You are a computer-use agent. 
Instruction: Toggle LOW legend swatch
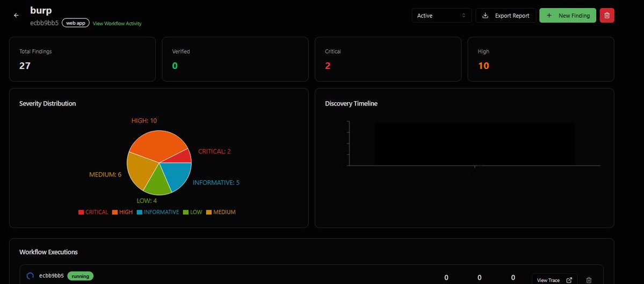(186, 212)
